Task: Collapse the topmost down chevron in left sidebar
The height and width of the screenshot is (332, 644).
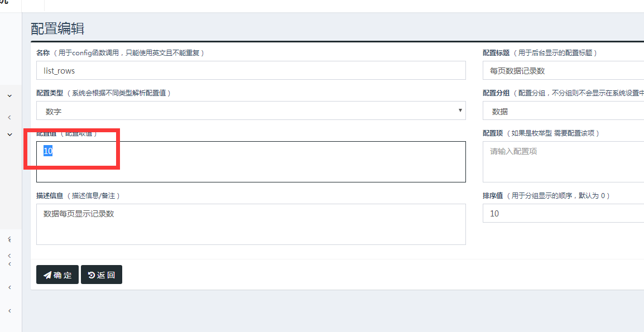Action: click(x=10, y=96)
